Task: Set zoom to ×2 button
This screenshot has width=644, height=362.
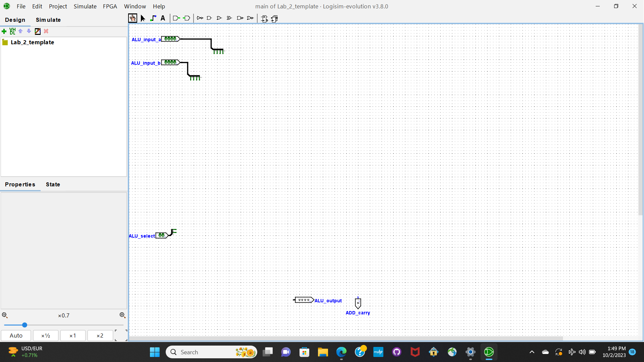Action: tap(100, 336)
